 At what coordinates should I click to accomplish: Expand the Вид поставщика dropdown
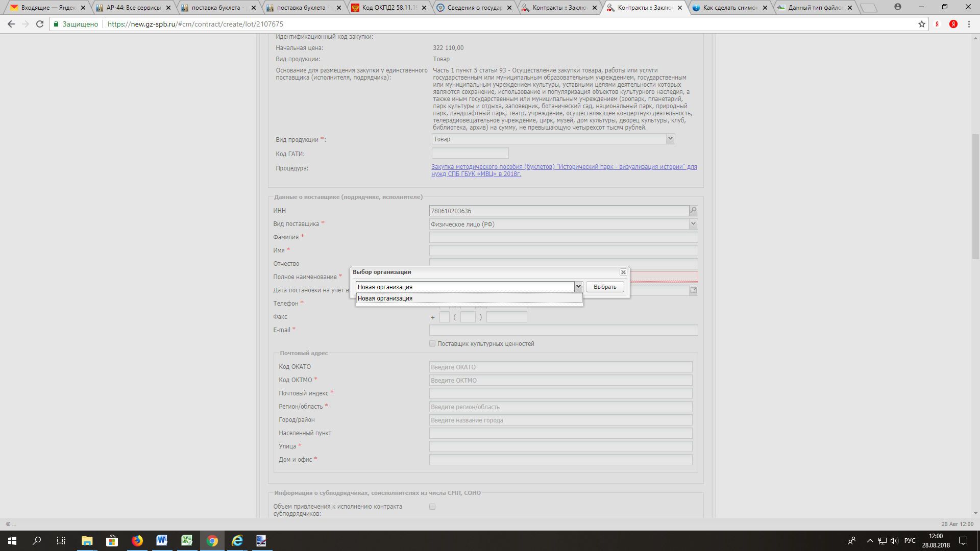(x=693, y=223)
